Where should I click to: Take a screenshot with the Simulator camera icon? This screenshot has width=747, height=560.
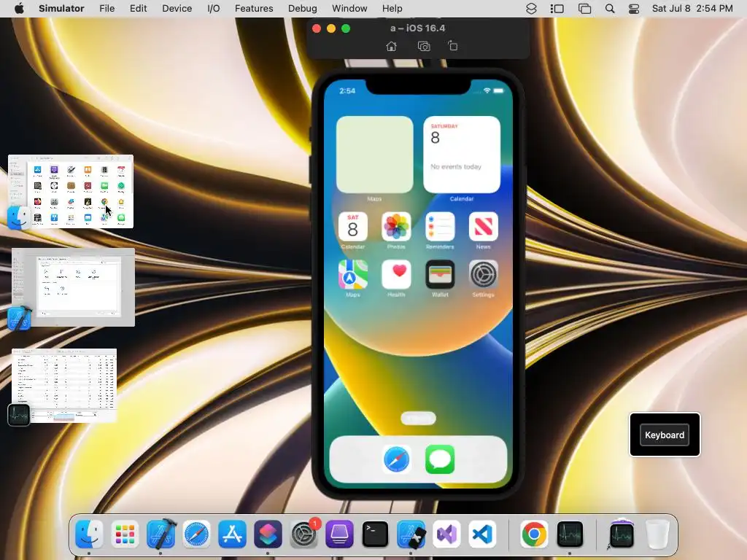pyautogui.click(x=424, y=46)
